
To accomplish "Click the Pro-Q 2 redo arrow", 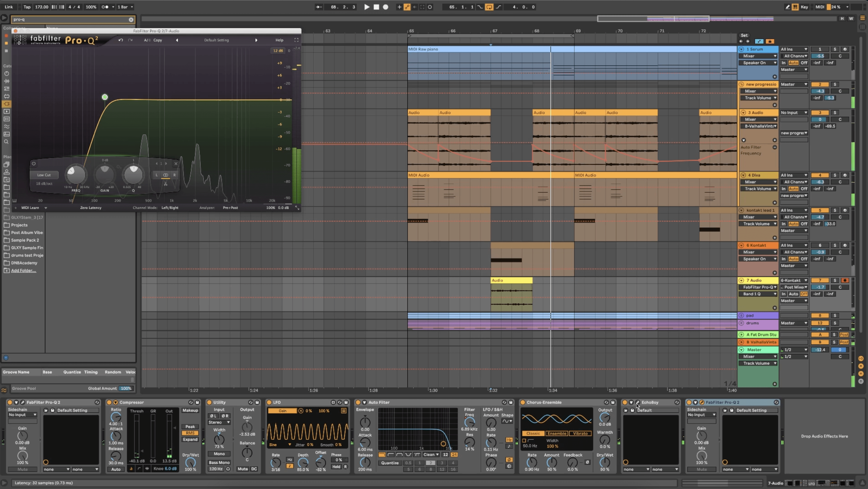I will point(130,40).
